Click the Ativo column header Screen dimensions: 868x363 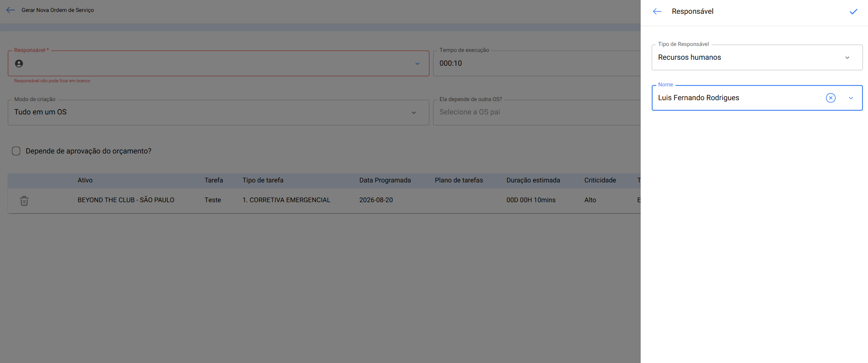[85, 180]
